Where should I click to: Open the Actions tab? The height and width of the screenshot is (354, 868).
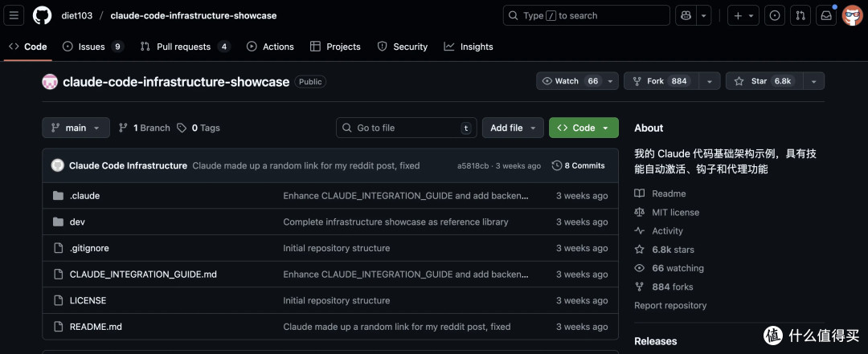click(x=270, y=47)
